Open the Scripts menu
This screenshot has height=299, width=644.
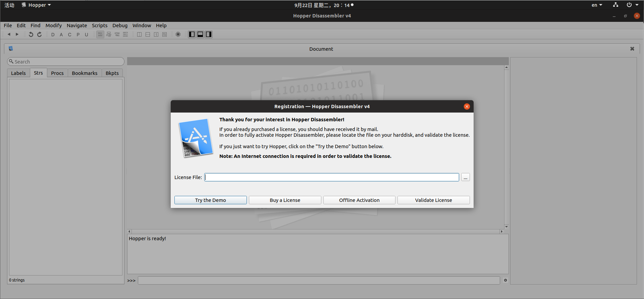tap(100, 26)
